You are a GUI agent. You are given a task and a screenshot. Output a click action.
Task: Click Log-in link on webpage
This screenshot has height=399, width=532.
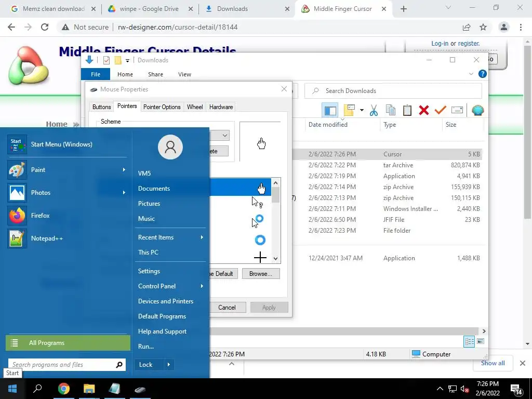(440, 44)
